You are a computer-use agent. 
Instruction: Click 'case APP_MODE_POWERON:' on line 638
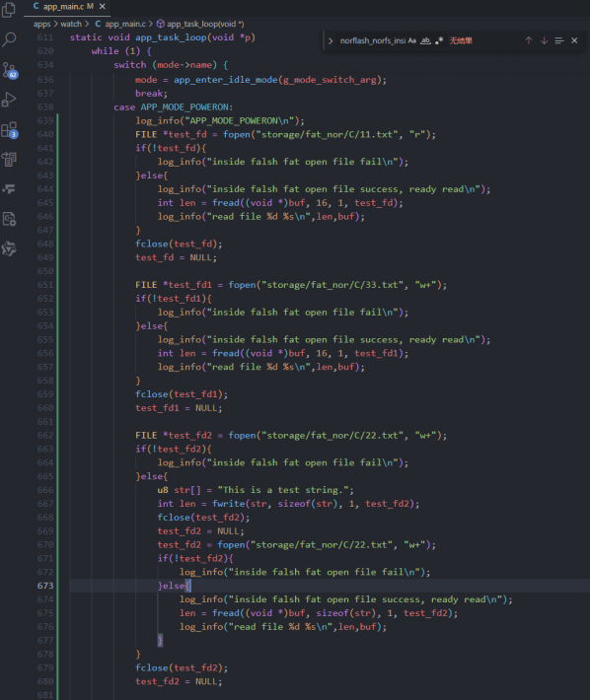(174, 107)
